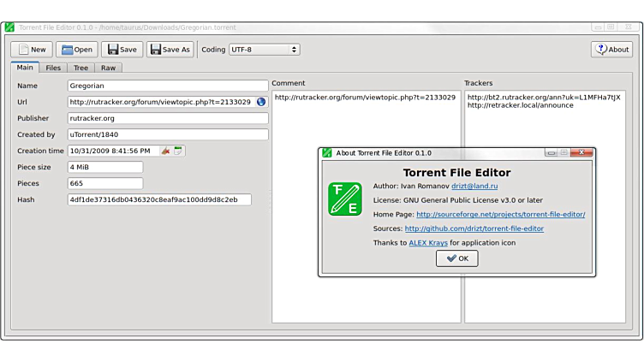Expand the Coding UTF-8 dropdown

pyautogui.click(x=264, y=50)
